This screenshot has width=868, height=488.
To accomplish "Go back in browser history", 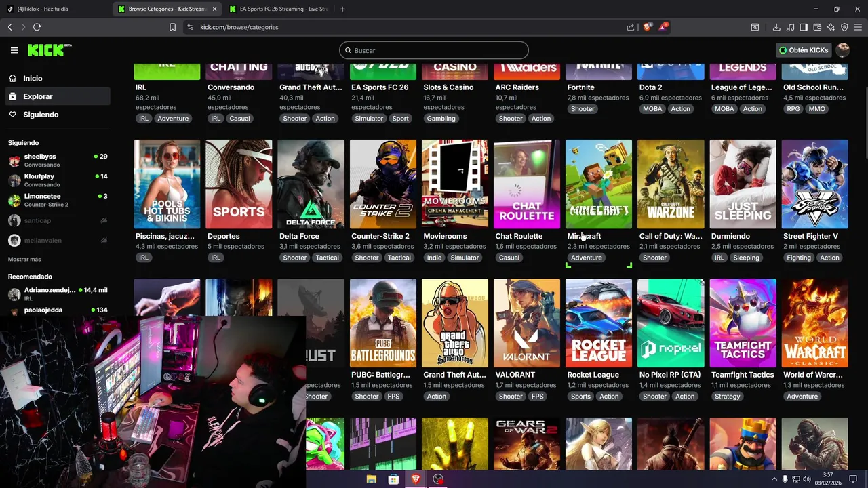I will click(10, 27).
